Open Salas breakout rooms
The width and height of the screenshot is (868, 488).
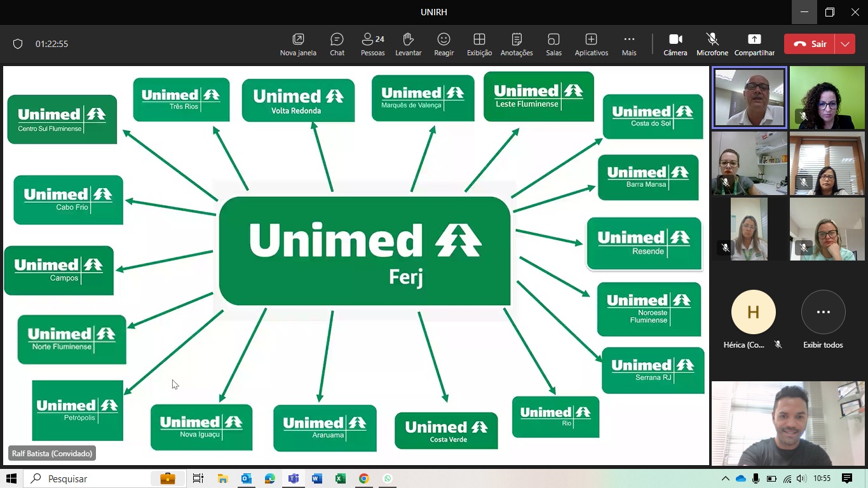(x=553, y=44)
